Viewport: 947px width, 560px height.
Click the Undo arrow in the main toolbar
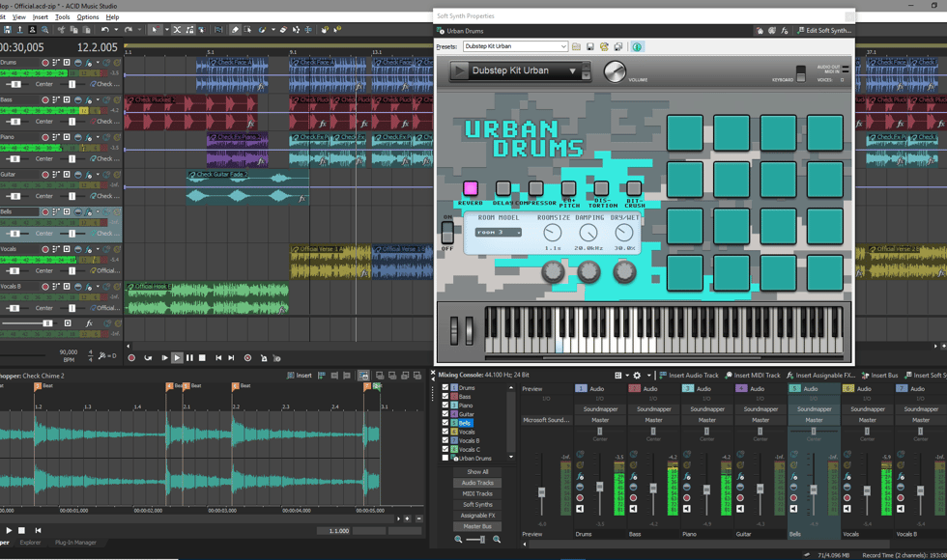point(105,30)
